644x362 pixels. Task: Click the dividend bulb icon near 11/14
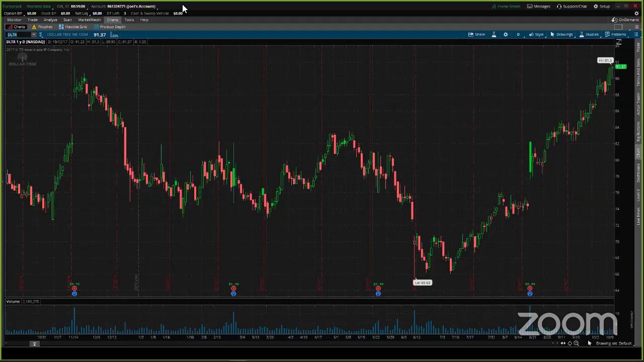pos(74,294)
